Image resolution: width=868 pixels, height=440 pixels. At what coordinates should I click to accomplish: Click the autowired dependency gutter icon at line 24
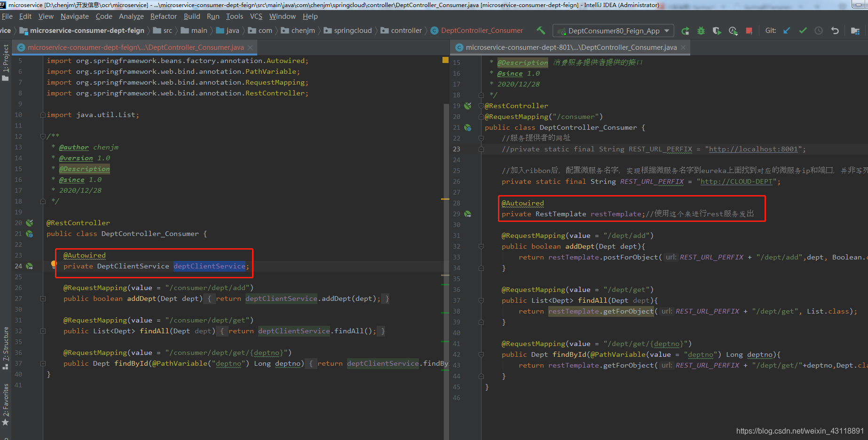point(30,266)
